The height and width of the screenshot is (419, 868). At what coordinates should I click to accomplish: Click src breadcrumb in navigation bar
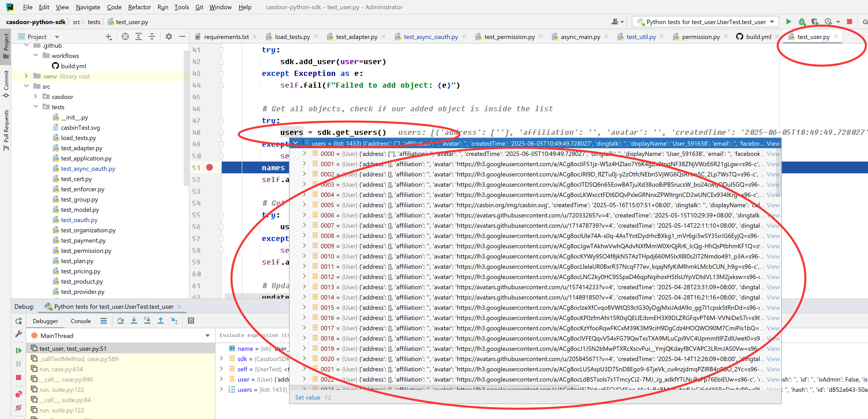(x=76, y=22)
